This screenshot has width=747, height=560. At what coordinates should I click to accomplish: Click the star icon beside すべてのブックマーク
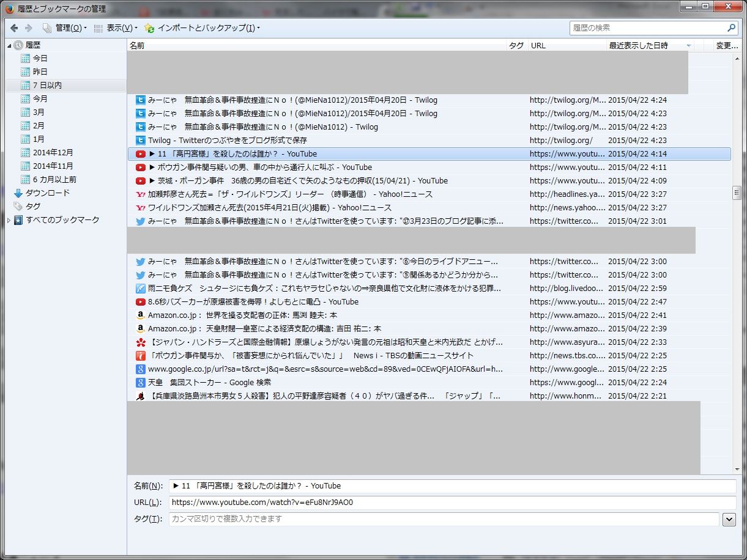pos(18,220)
